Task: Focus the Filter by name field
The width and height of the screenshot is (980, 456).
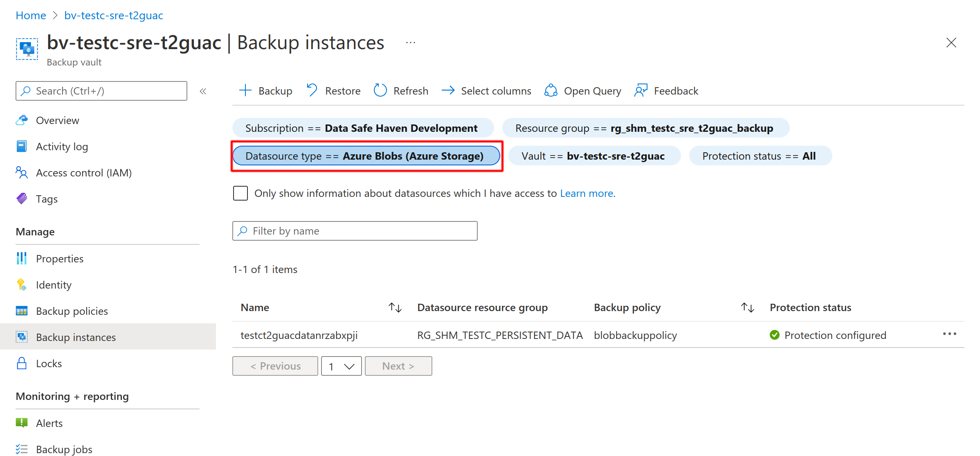Action: coord(355,231)
